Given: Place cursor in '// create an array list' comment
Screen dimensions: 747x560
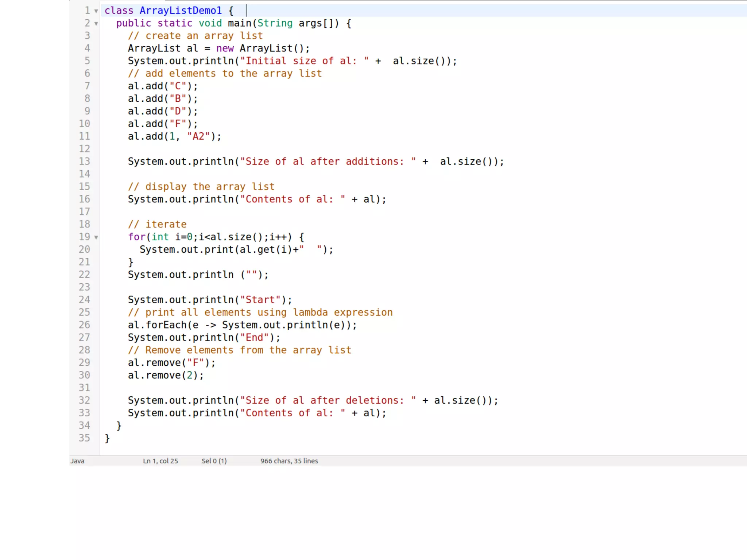Looking at the screenshot, I should coord(195,36).
